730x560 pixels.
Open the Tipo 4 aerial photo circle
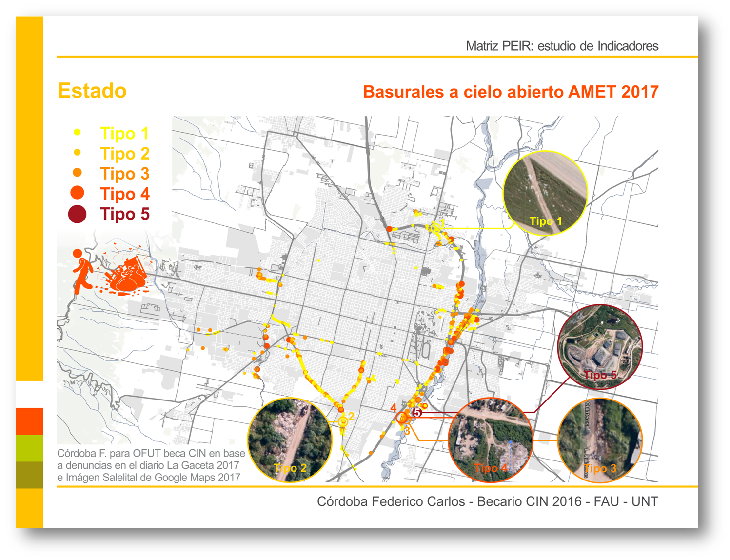490,441
